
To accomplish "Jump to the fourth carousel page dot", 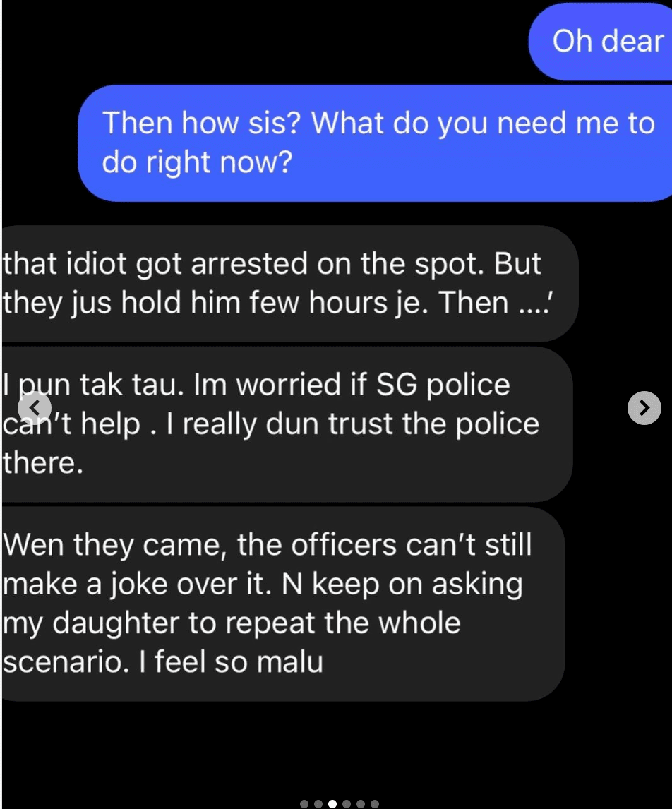I will click(347, 804).
